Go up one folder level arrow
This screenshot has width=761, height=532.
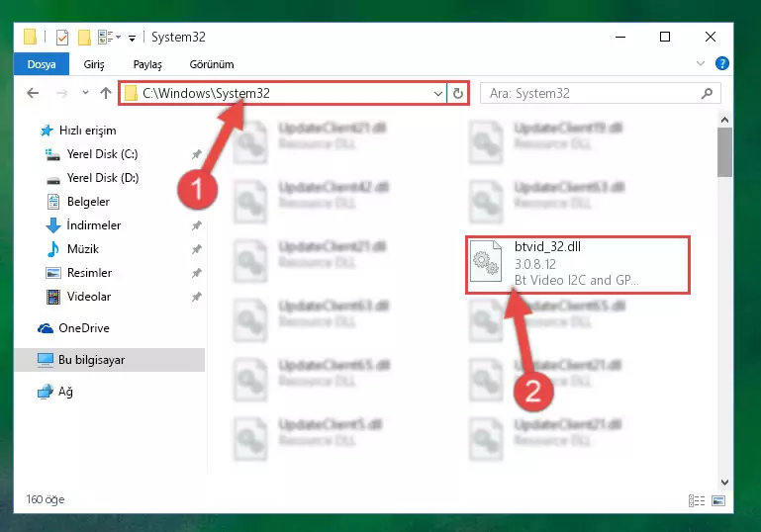[x=106, y=93]
